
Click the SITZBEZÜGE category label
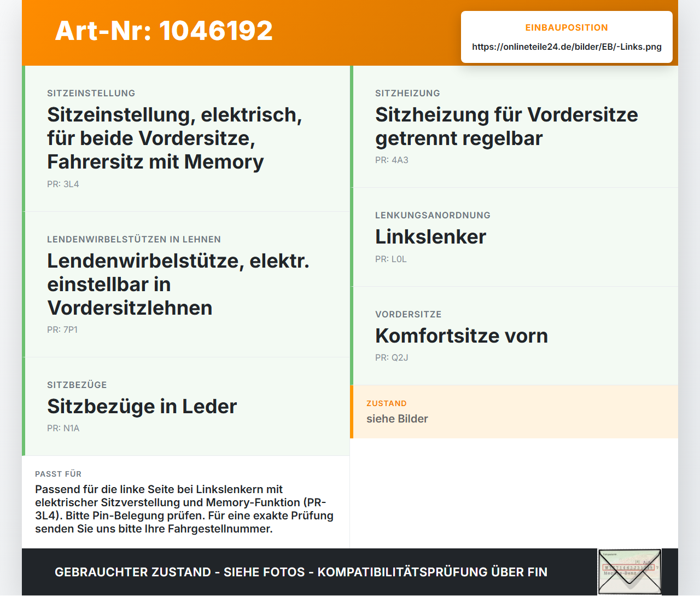click(77, 385)
